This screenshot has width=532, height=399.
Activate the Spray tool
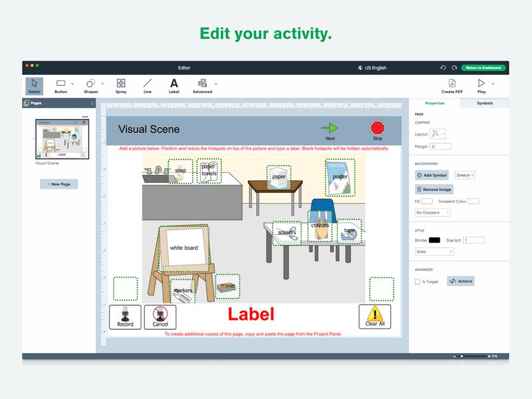121,86
